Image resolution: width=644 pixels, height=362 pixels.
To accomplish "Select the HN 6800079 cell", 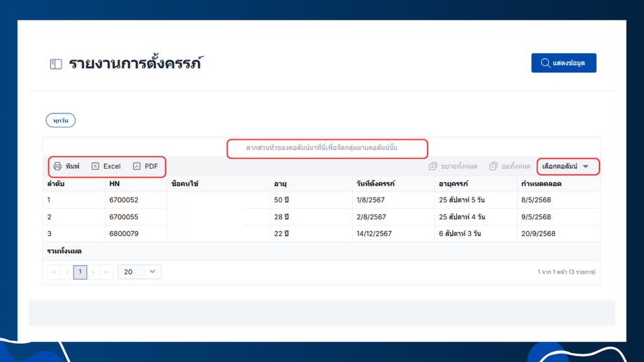I will (136, 234).
